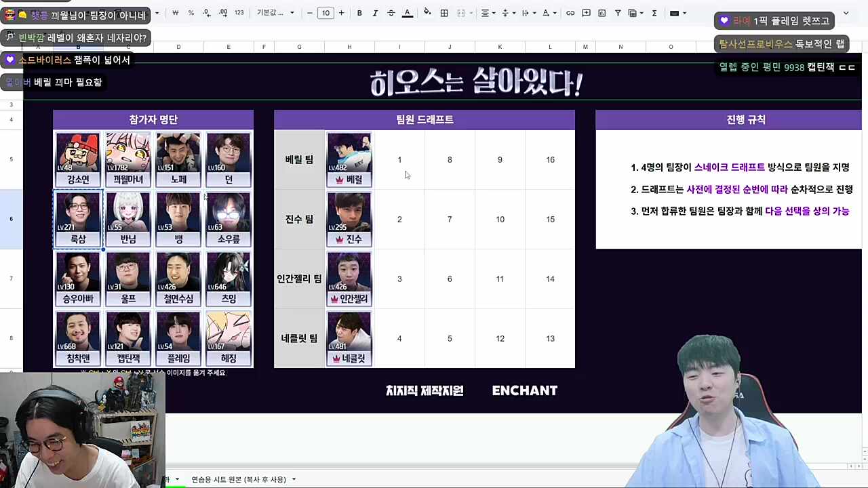Click the font size field showing 10
The image size is (868, 488).
click(325, 13)
